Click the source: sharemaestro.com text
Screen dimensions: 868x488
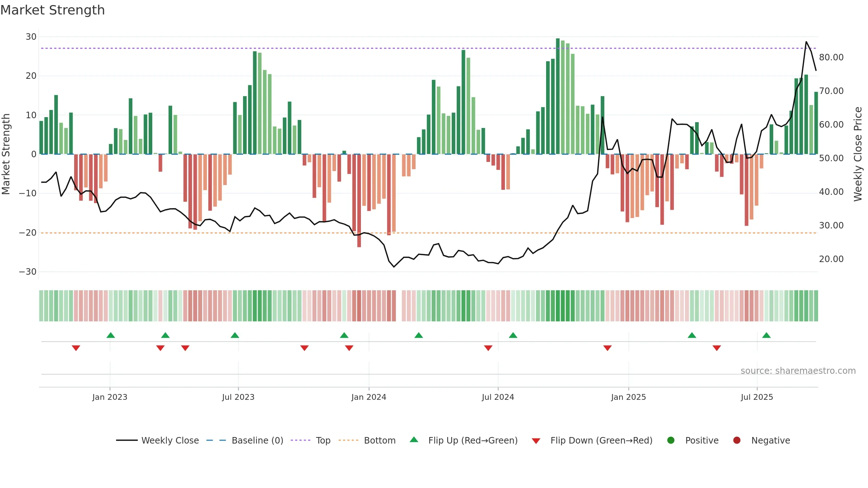798,371
